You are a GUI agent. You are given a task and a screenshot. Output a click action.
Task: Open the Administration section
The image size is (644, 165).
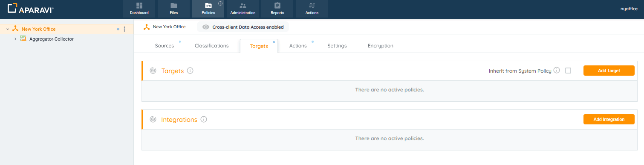pos(243,9)
